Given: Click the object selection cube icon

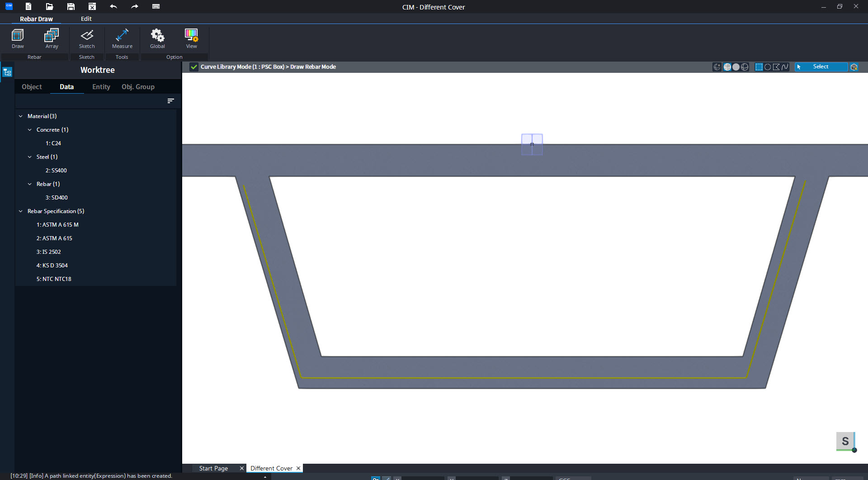Looking at the screenshot, I should pos(854,67).
